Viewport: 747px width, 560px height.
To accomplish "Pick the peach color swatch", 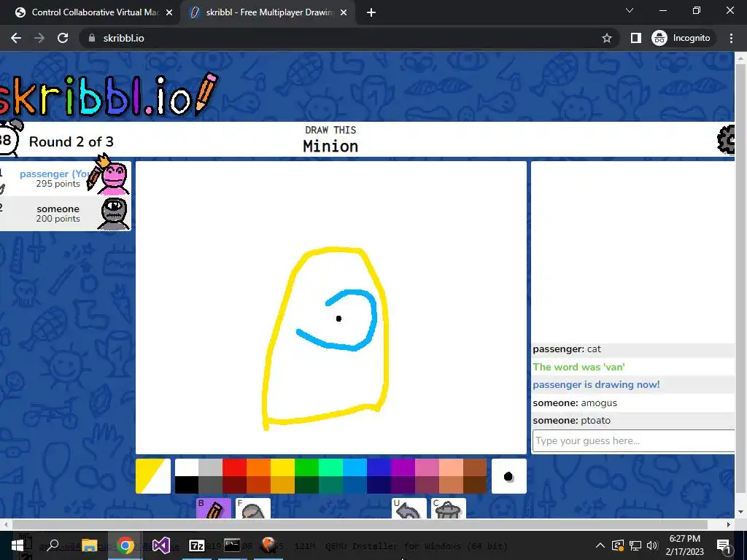I will coord(451,467).
